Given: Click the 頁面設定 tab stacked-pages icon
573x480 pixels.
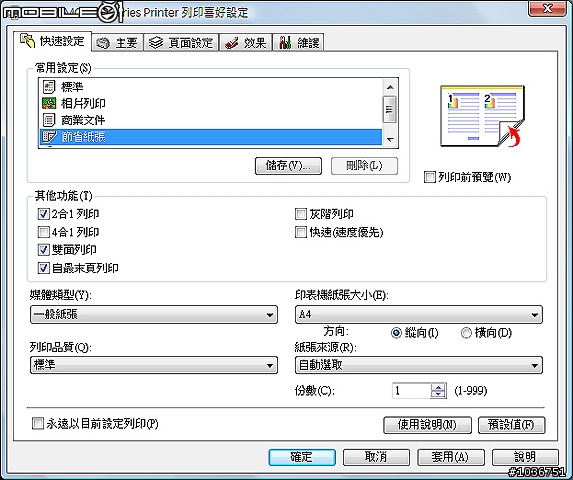Looking at the screenshot, I should (156, 43).
